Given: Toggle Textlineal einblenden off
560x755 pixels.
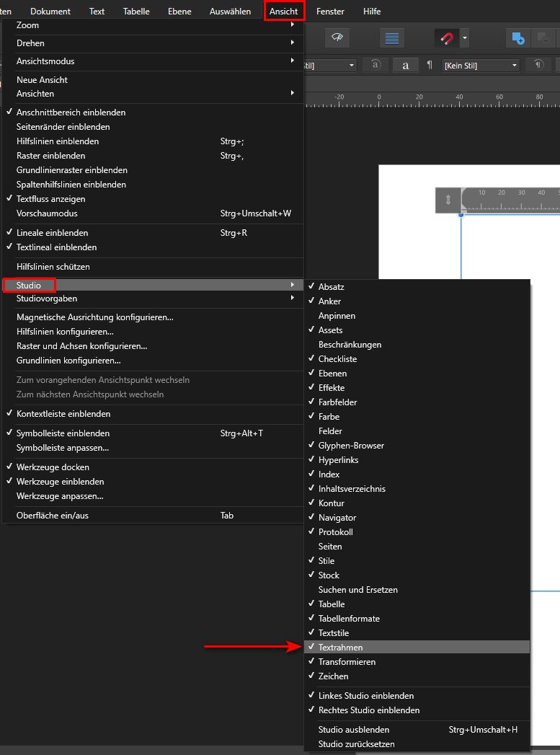Looking at the screenshot, I should click(153, 247).
